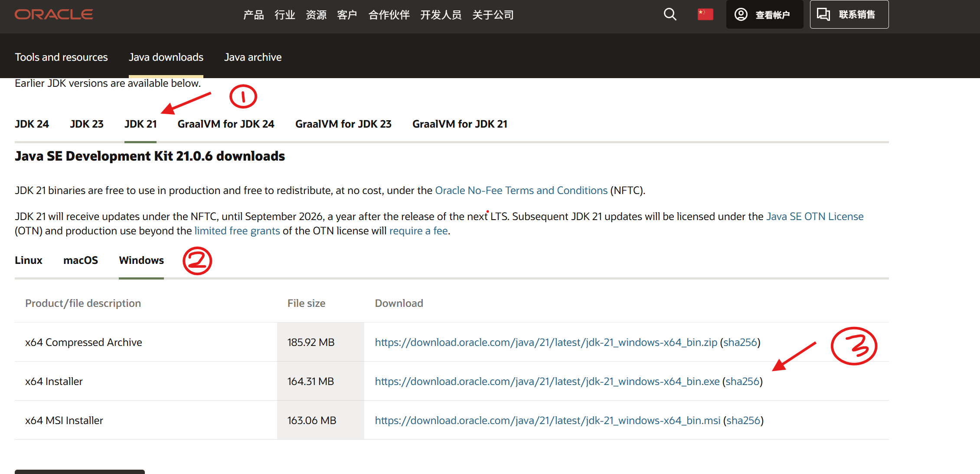
Task: Open the 开发人员 menu
Action: pyautogui.click(x=441, y=15)
